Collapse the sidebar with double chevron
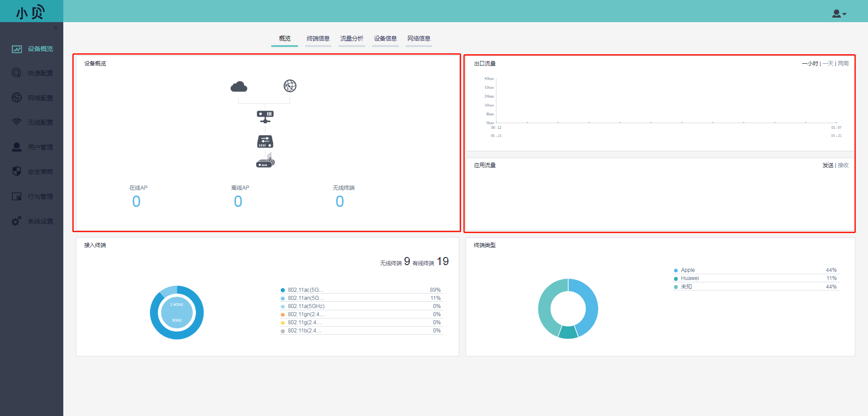Screen dimensions: 868x416 [x=55, y=28]
